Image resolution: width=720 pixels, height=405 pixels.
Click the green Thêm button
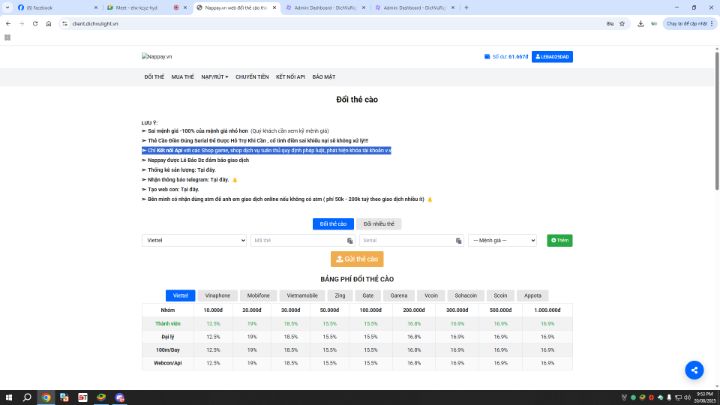pyautogui.click(x=559, y=241)
